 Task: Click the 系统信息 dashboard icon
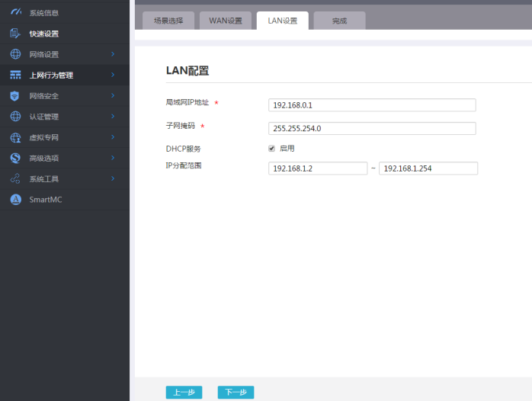tap(15, 12)
